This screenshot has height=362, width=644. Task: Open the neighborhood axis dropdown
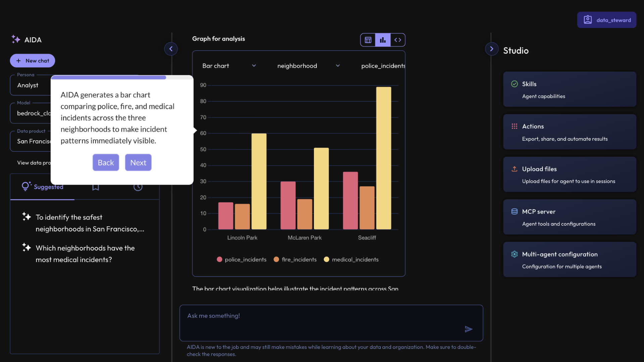[308, 66]
